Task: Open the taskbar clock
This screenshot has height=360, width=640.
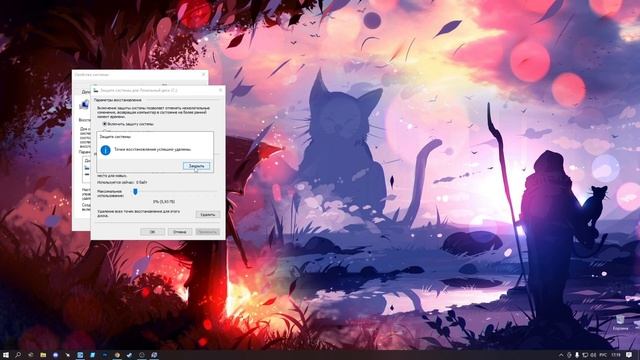Action: (x=616, y=355)
